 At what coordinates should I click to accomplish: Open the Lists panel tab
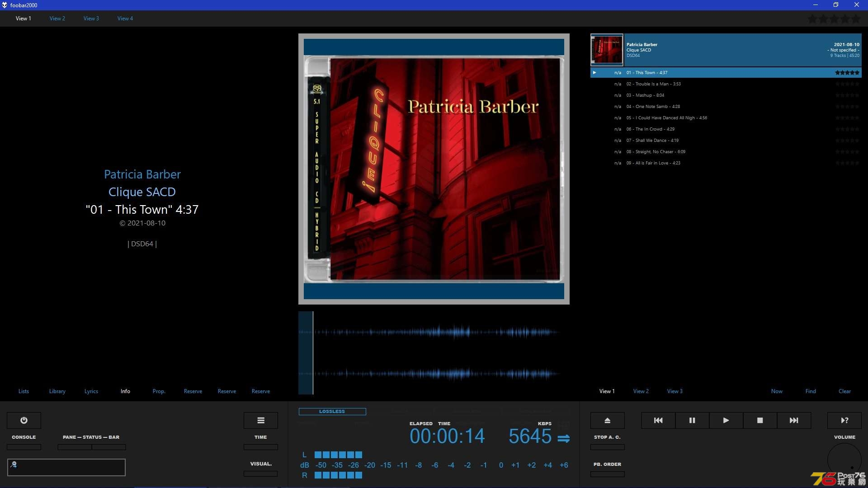[x=24, y=391]
